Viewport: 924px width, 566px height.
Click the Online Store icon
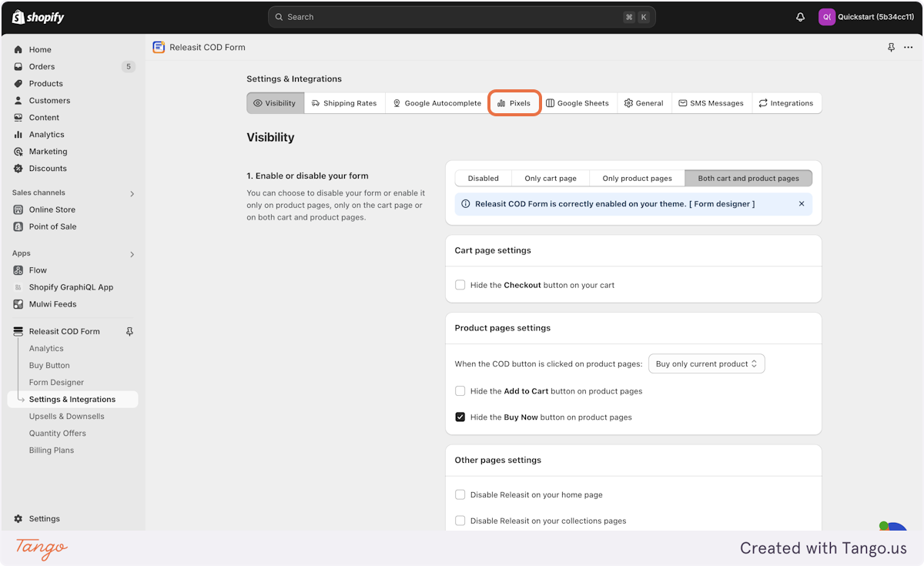point(18,209)
